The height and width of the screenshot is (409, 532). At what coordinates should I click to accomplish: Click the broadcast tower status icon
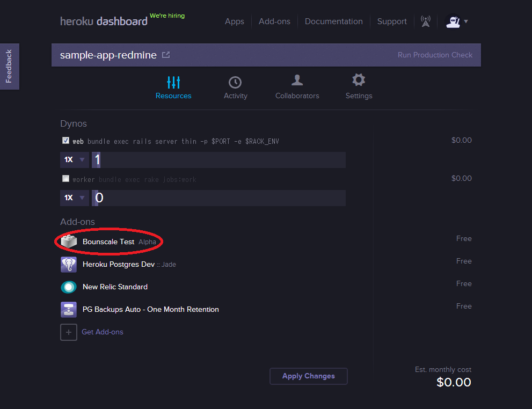coord(426,21)
